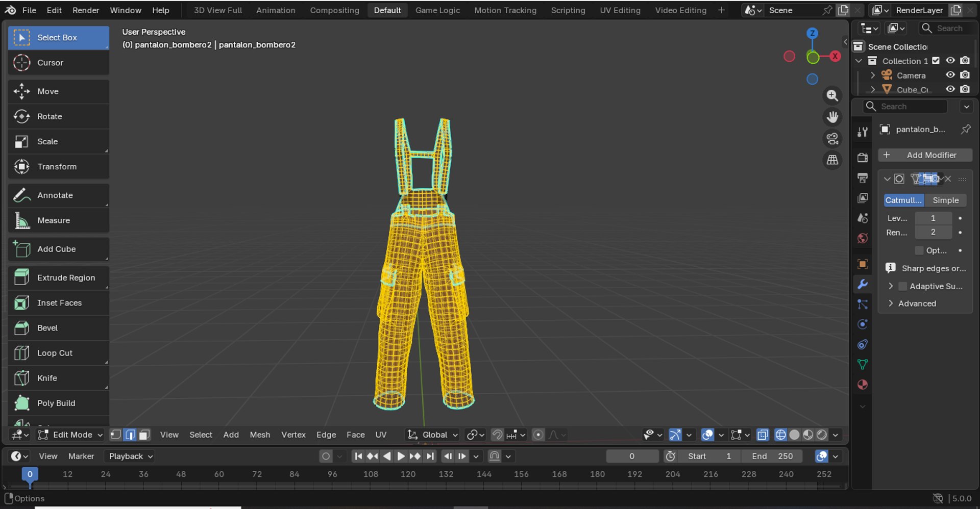Click the pan view hand icon
The image size is (980, 509).
832,117
